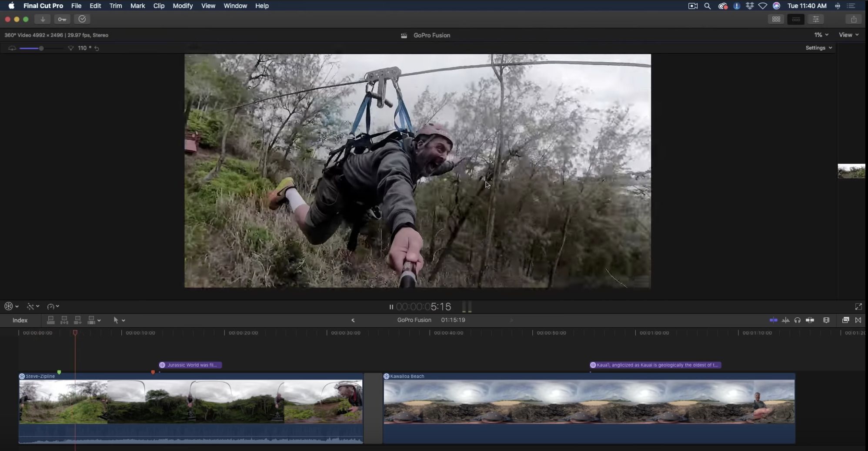Click the Share export icon
Screen dimensions: 868x451
(x=854, y=19)
